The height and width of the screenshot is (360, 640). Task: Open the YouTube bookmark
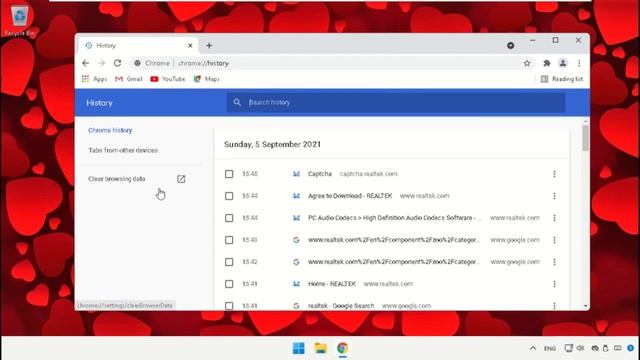(x=168, y=79)
